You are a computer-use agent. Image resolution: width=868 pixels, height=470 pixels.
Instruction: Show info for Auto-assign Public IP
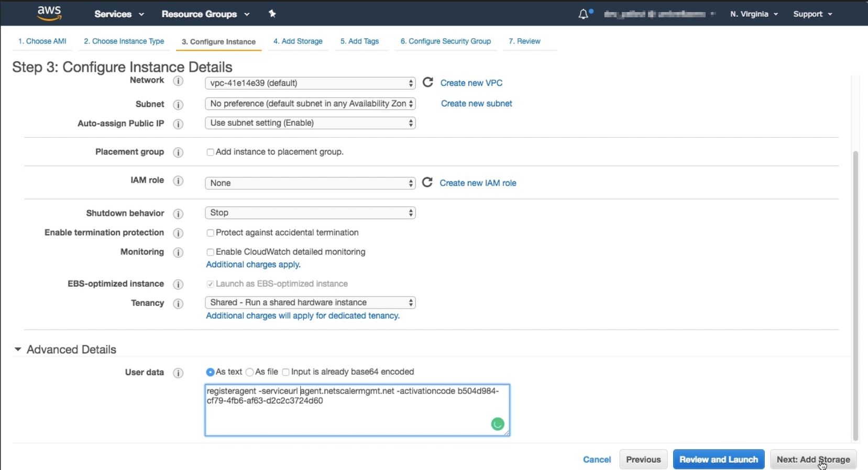tap(178, 124)
